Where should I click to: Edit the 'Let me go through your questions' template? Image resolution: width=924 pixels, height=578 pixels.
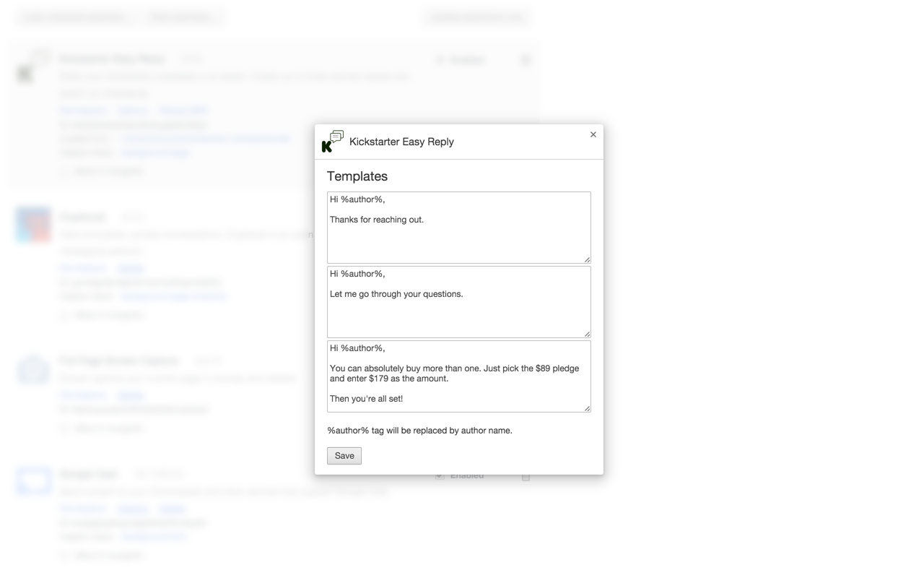coord(459,302)
